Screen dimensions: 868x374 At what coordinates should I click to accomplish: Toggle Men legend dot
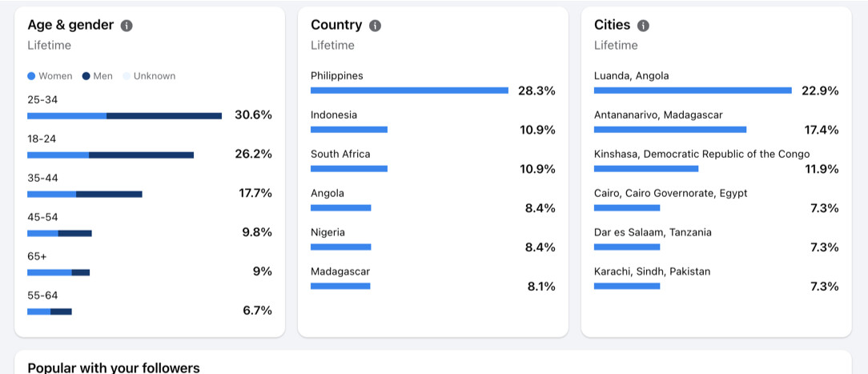[x=86, y=76]
